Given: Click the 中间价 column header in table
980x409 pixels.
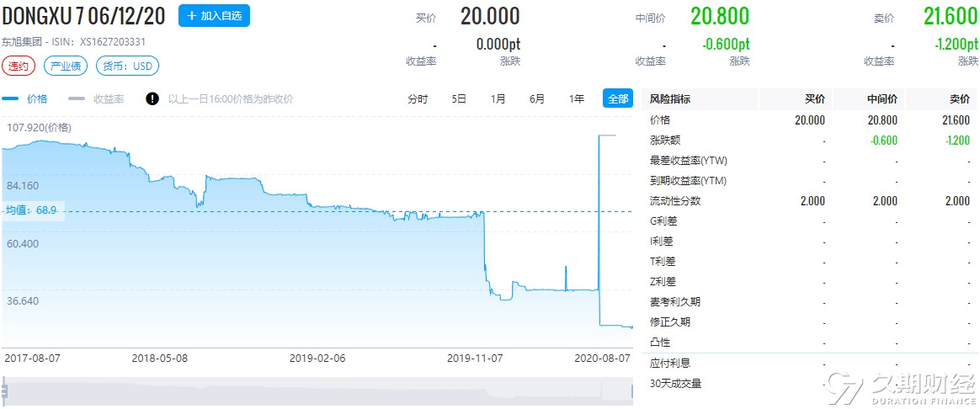Looking at the screenshot, I should [x=881, y=99].
